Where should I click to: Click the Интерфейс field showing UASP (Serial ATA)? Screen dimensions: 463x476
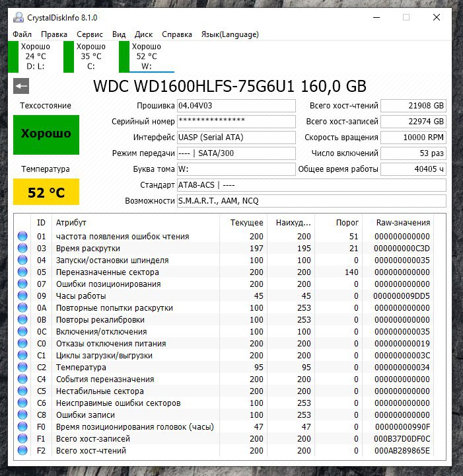pos(236,138)
